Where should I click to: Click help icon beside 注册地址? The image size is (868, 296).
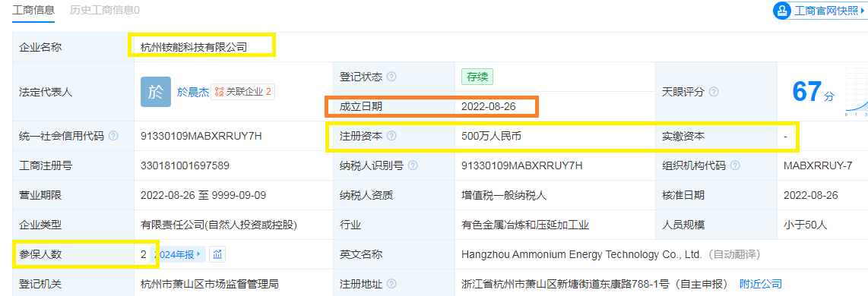point(391,285)
